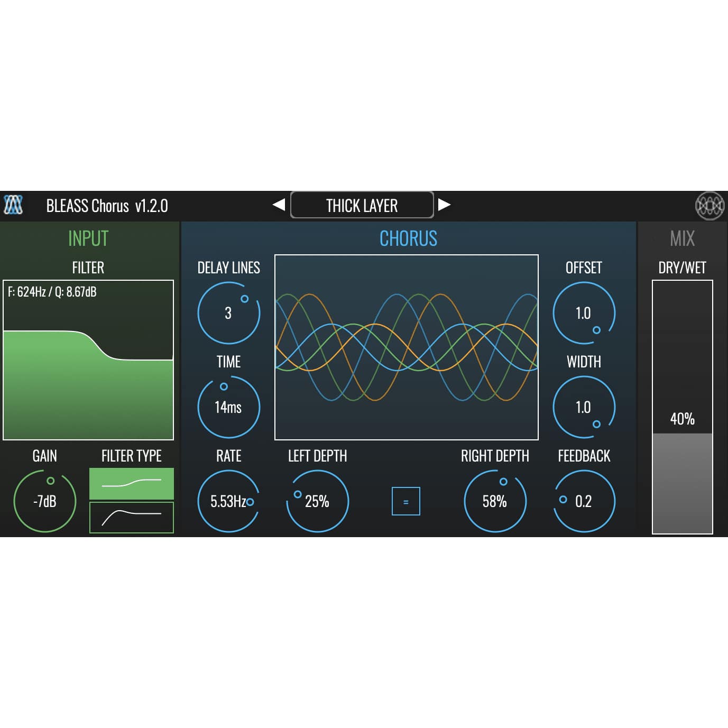Viewport: 728px width, 728px height.
Task: Click the MIX section heading
Action: 683,238
